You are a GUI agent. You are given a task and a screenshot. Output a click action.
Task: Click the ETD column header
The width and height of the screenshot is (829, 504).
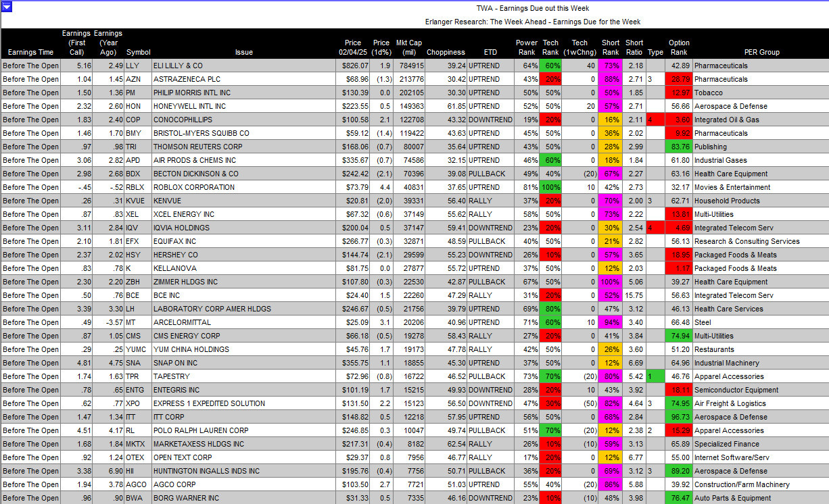click(490, 52)
